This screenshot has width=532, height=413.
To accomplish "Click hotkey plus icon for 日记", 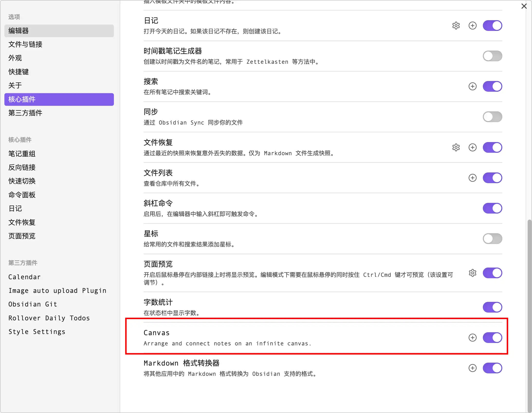I will tap(472, 26).
